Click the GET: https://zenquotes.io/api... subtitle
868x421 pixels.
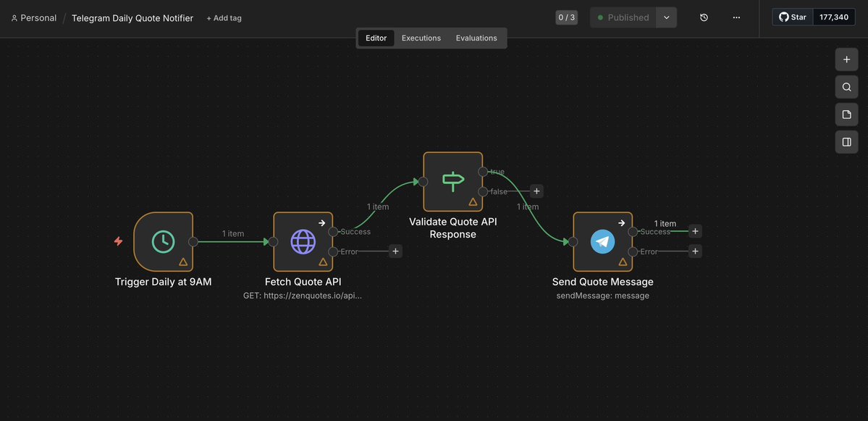(303, 296)
